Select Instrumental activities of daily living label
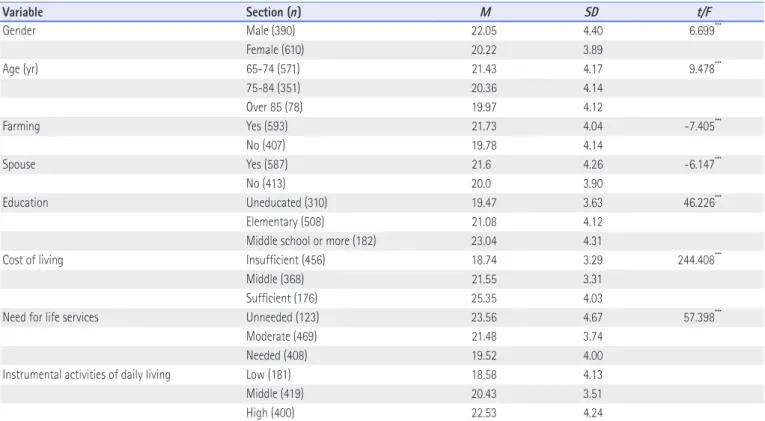The image size is (765, 421). tap(86, 375)
